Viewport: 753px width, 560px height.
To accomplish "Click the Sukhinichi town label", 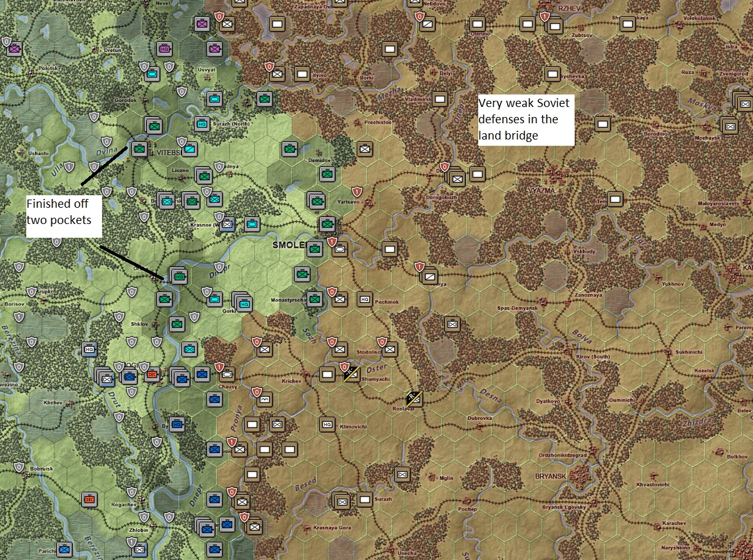I will [x=689, y=352].
